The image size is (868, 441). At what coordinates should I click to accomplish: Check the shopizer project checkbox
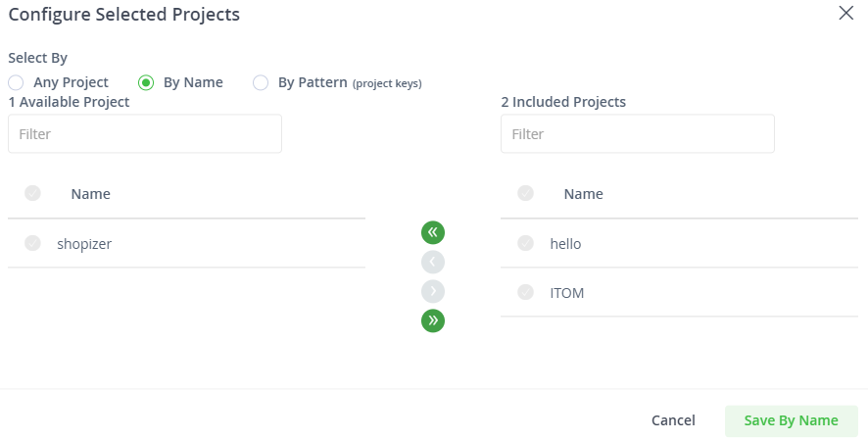tap(32, 243)
